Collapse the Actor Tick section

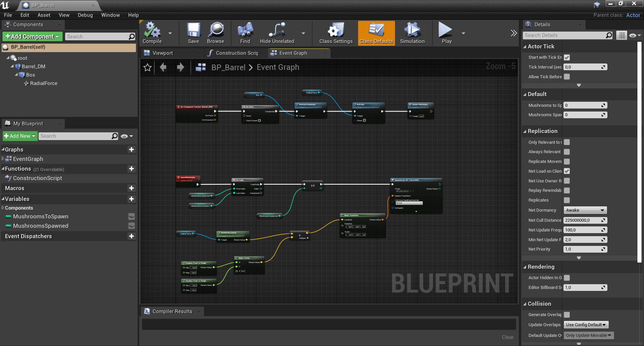click(x=525, y=47)
